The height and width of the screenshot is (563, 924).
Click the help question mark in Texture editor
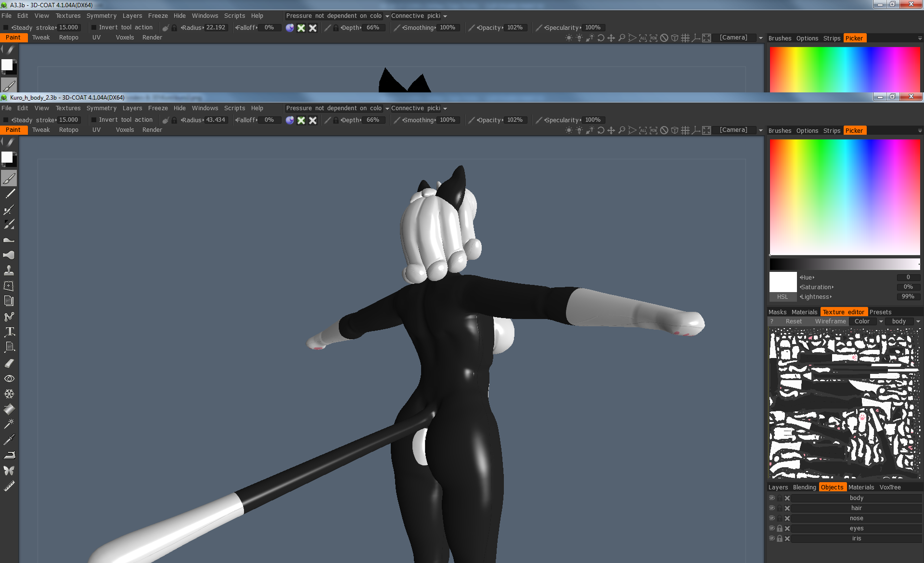point(771,321)
